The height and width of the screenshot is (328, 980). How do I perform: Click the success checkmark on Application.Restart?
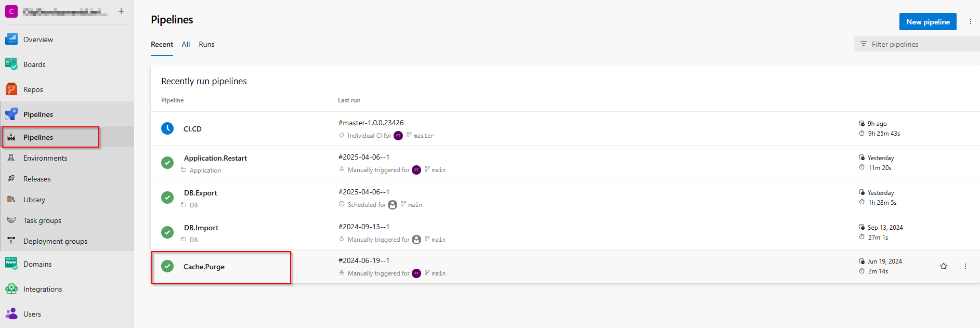coord(167,163)
